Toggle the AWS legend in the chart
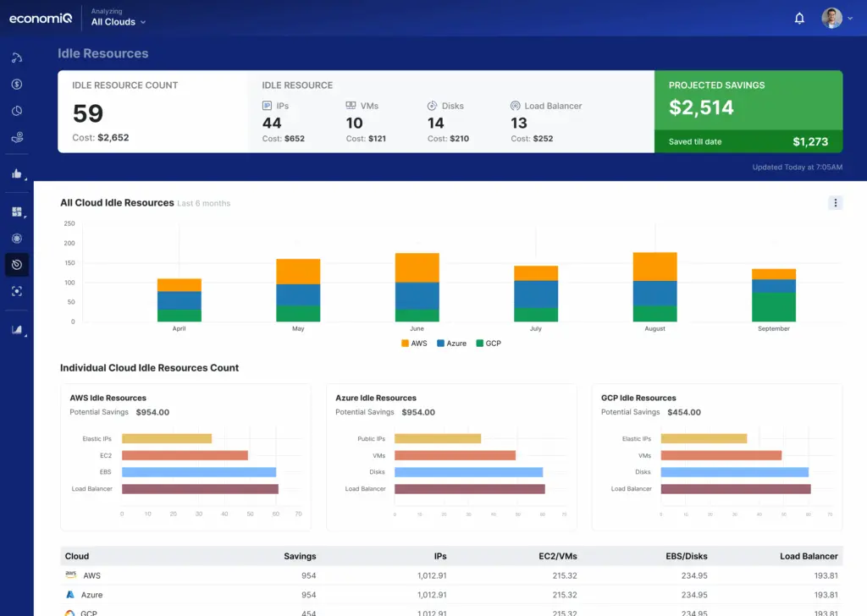This screenshot has width=867, height=616. pos(413,344)
